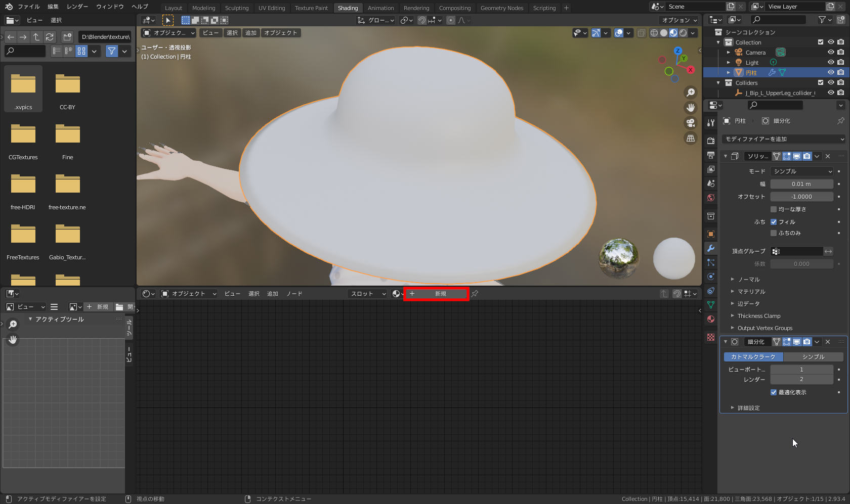Click the 頂点グループ input field

(796, 251)
